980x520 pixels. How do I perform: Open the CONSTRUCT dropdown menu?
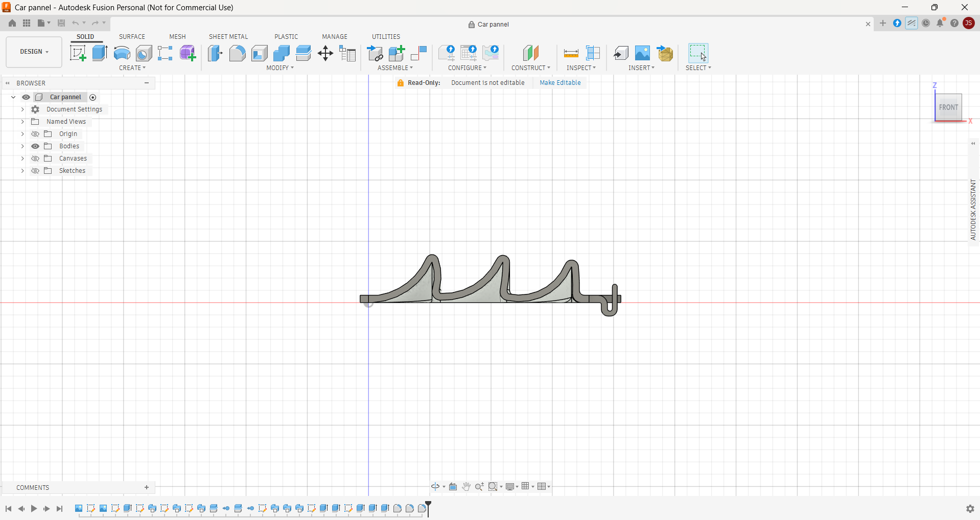click(531, 68)
